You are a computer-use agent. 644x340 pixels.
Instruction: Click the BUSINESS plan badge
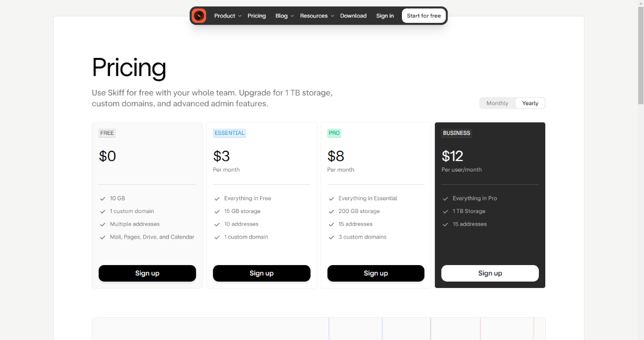coord(457,133)
